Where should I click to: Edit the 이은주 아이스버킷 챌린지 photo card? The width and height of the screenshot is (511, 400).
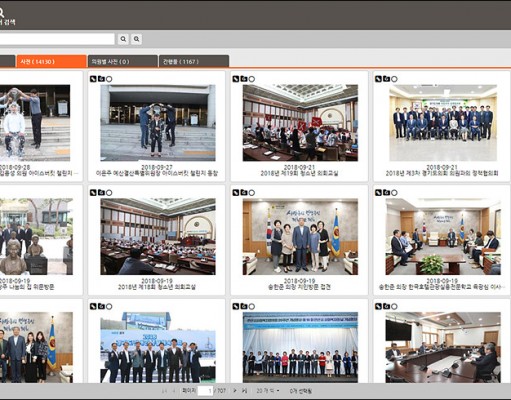[93, 79]
